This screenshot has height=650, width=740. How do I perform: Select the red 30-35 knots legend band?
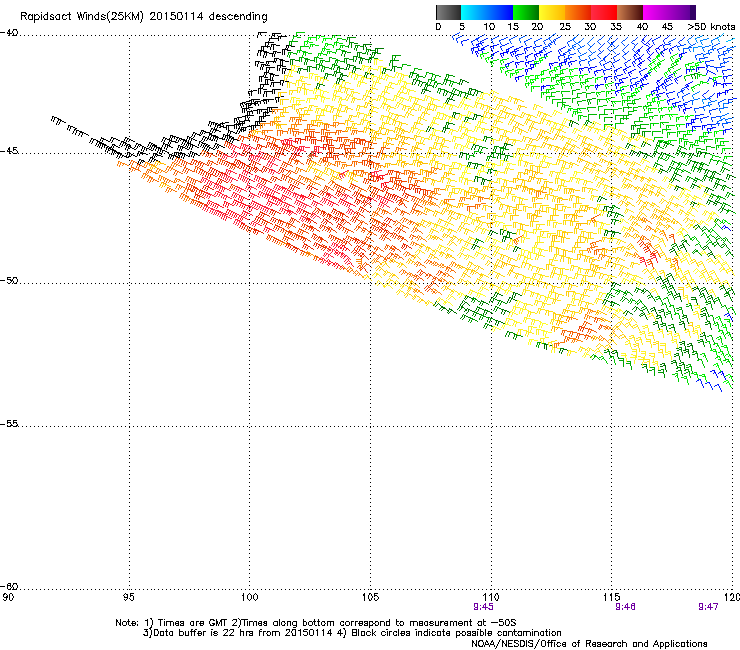604,12
